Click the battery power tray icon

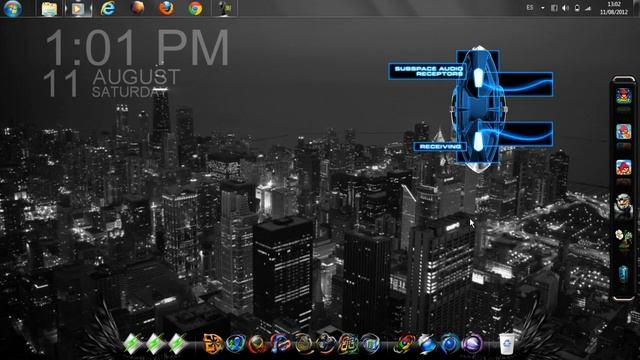coord(577,8)
